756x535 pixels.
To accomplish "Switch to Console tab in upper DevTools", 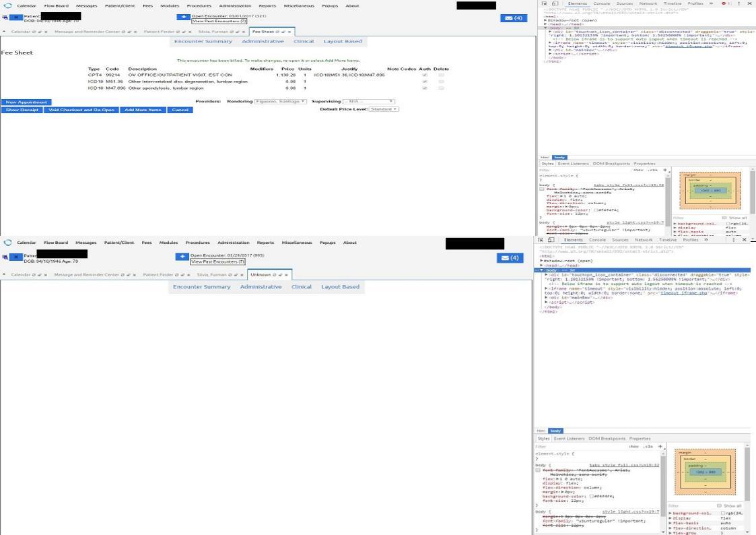I will tap(601, 3).
